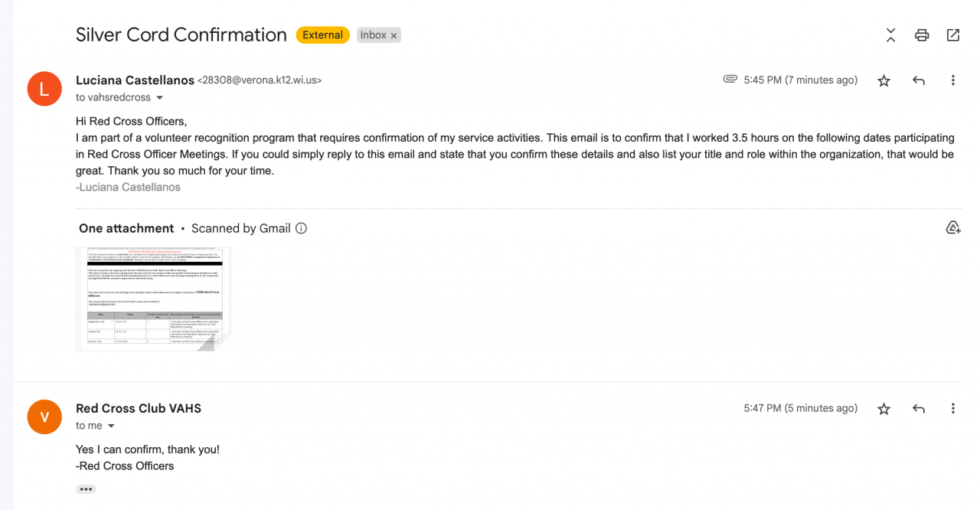Open the attached document thumbnail
Screen dimensions: 980x510
click(x=153, y=299)
